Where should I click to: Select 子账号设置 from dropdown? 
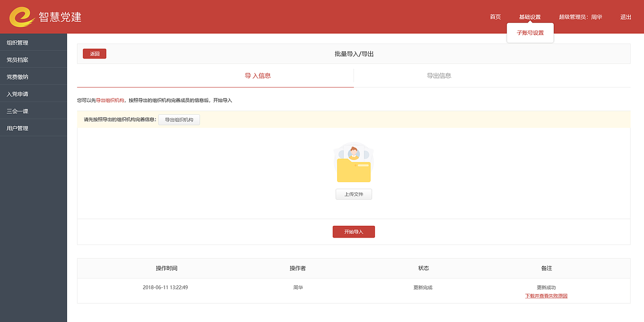pyautogui.click(x=530, y=32)
